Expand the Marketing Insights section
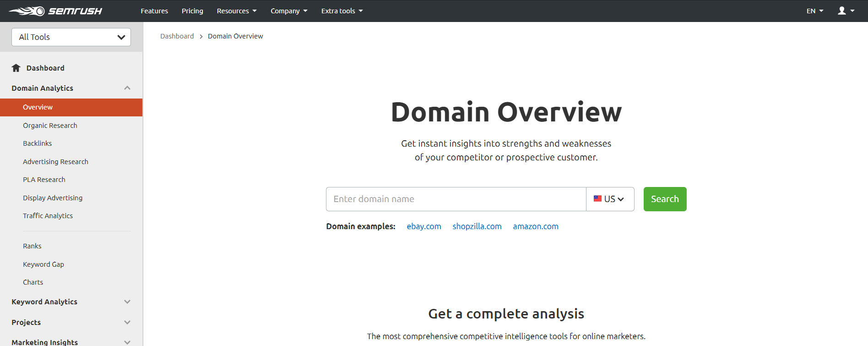Image resolution: width=868 pixels, height=346 pixels. (x=71, y=342)
